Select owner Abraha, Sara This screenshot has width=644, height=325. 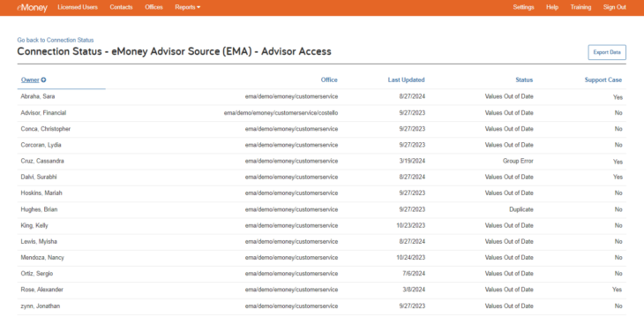[38, 96]
